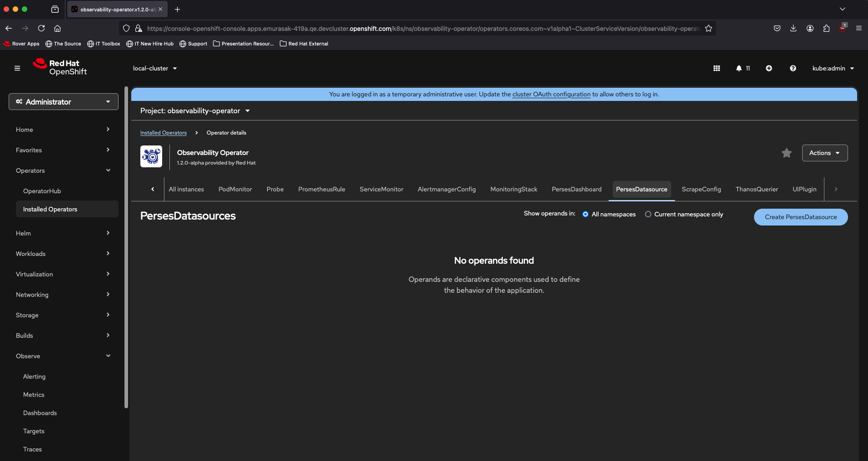Viewport: 868px width, 461px height.
Task: Reload the page in the browser
Action: (41, 28)
